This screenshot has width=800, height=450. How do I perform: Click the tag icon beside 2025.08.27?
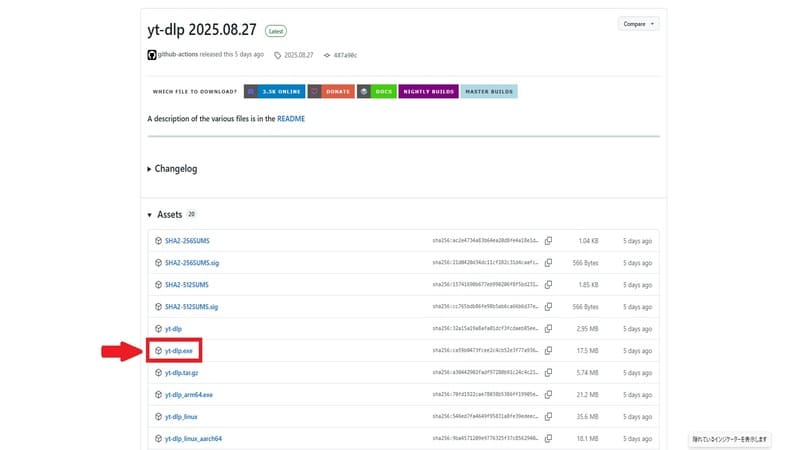[278, 55]
